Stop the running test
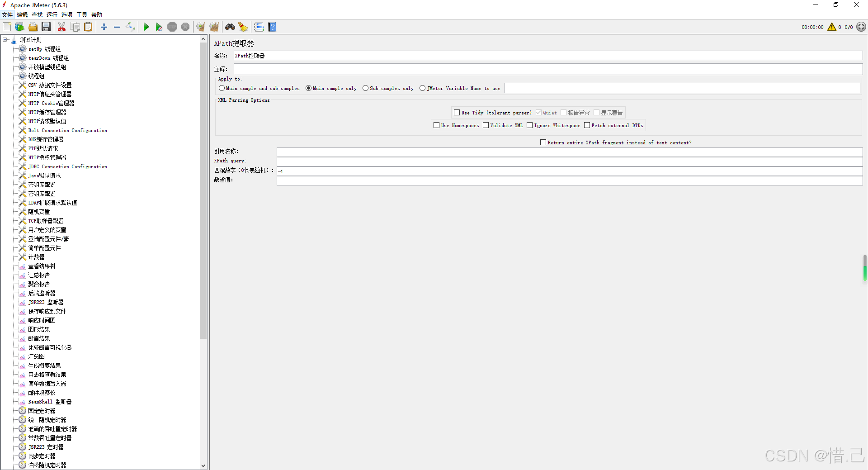This screenshot has height=470, width=868. [172, 27]
